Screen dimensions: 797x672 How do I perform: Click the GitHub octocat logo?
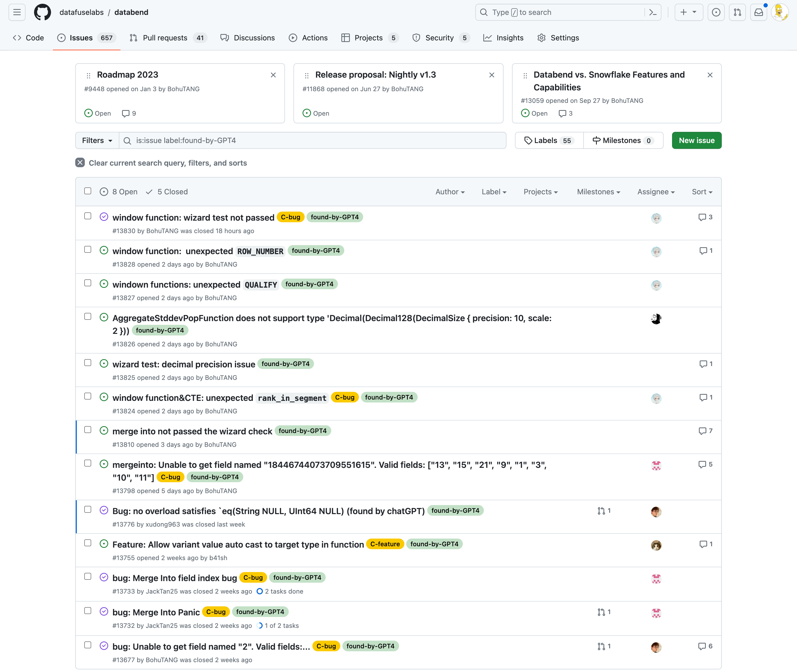click(42, 12)
